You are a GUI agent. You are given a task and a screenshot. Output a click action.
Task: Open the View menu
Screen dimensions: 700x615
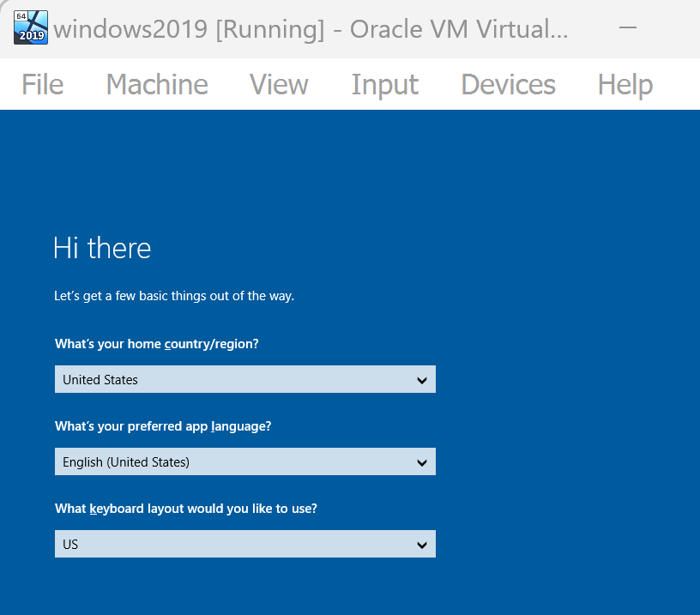point(279,84)
